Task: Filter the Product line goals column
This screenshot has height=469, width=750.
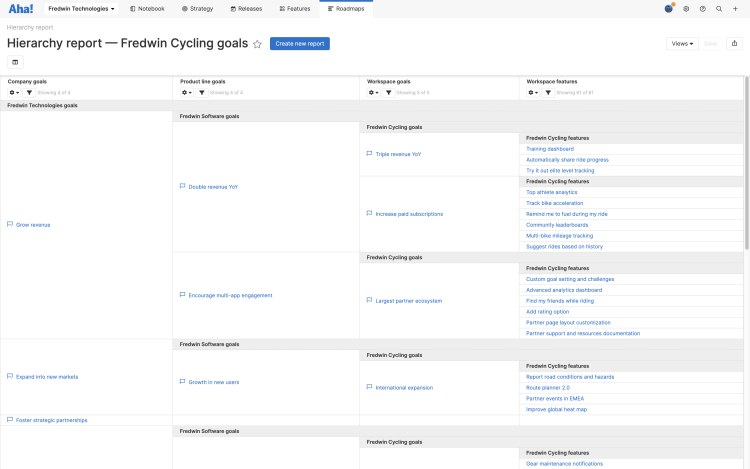Action: pyautogui.click(x=202, y=92)
